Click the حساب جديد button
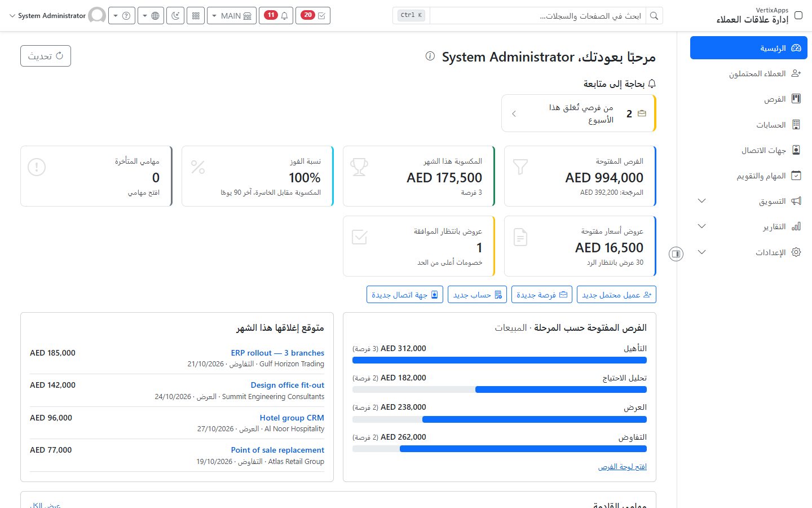The height and width of the screenshot is (508, 812). click(x=477, y=295)
